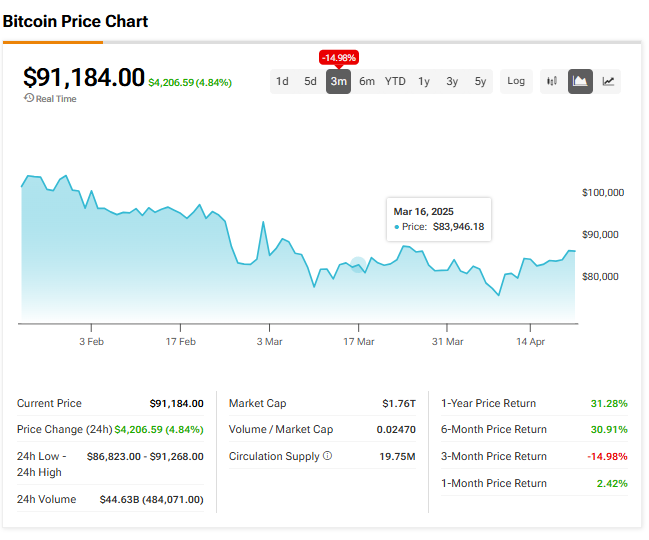
Task: Click Volume / Market Cap value 0.02470
Action: pyautogui.click(x=396, y=430)
